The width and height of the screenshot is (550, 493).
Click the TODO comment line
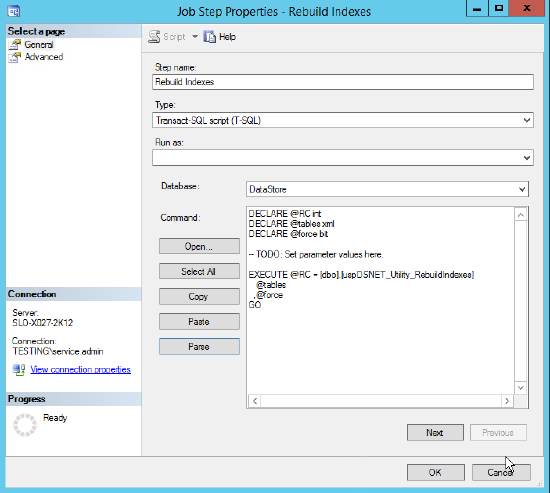[x=316, y=254]
